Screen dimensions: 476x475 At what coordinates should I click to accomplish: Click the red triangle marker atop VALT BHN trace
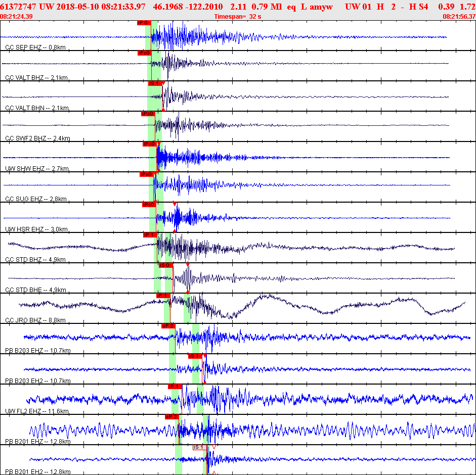(163, 83)
